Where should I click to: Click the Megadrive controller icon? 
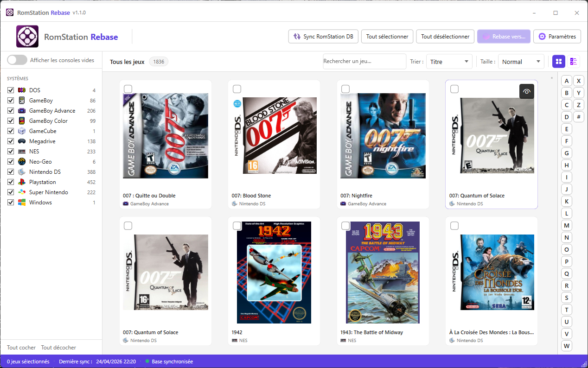(22, 141)
